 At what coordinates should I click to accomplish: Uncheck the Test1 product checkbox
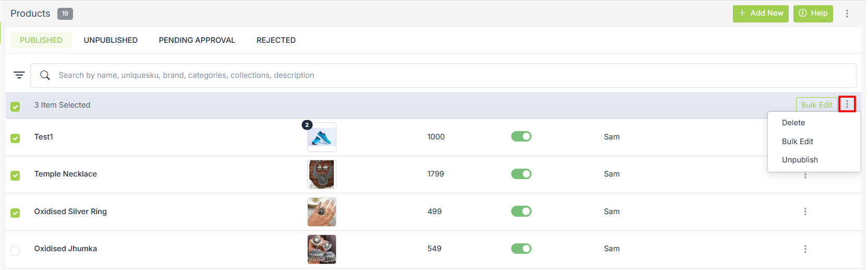(15, 138)
